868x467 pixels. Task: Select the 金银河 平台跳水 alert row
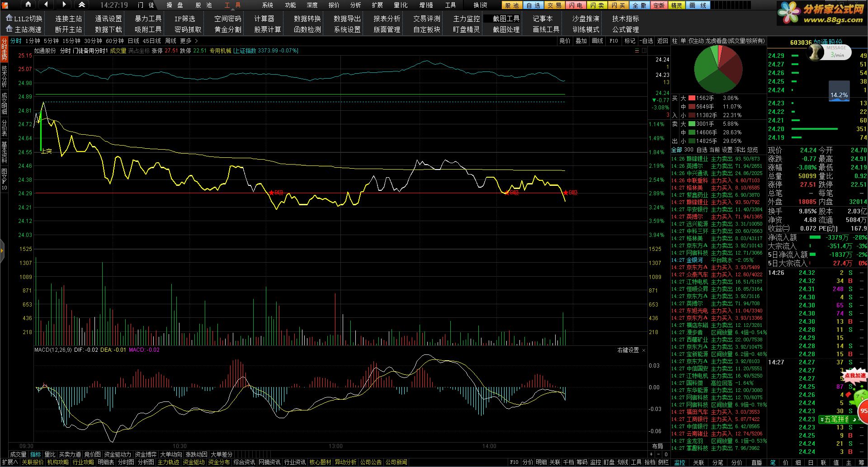719,260
